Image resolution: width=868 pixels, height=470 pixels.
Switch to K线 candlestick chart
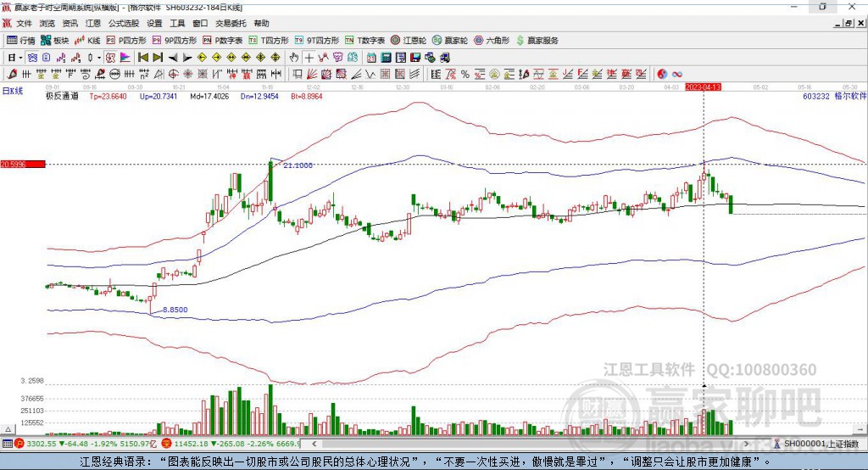tap(87, 41)
